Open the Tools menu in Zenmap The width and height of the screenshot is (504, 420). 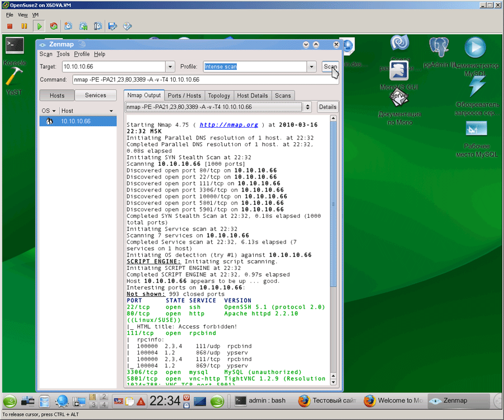point(63,54)
